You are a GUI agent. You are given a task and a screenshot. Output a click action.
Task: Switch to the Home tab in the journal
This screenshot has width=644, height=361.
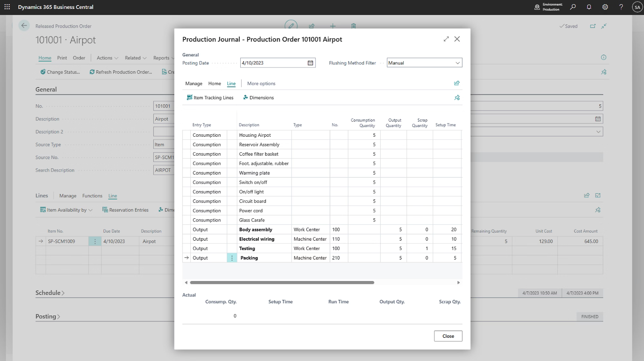coord(214,84)
